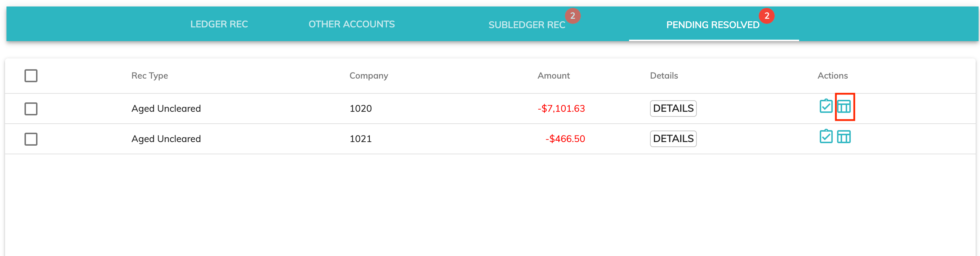Image resolution: width=980 pixels, height=256 pixels.
Task: Click the Amount column header
Action: pos(553,76)
